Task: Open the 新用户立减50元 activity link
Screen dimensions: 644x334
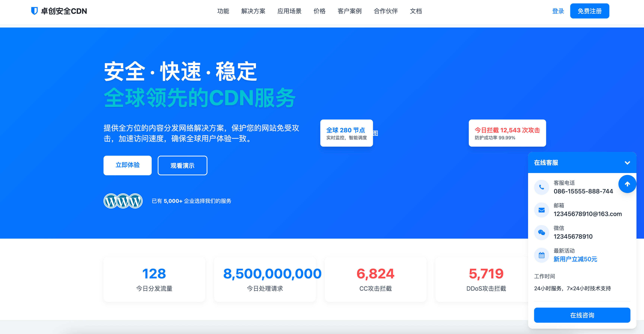Action: click(576, 259)
